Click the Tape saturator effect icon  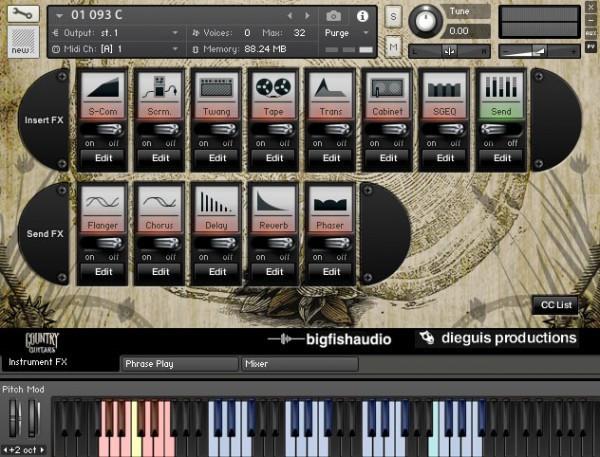click(273, 88)
